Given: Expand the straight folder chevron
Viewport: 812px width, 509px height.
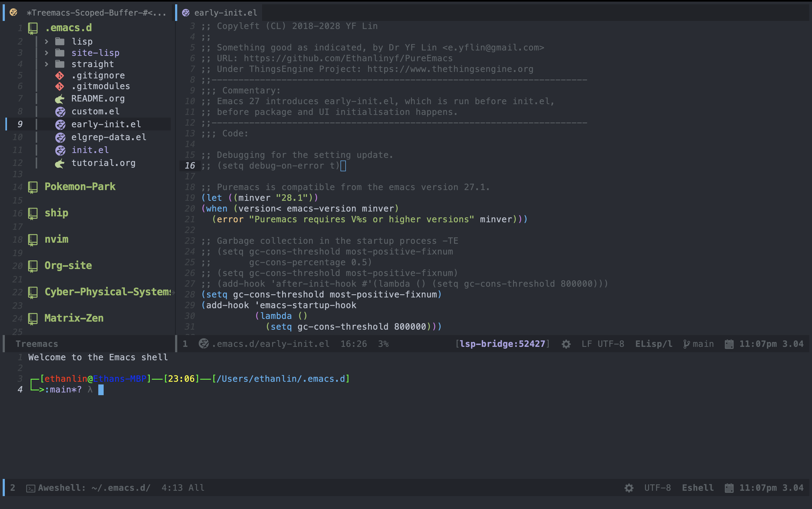Looking at the screenshot, I should pos(46,64).
